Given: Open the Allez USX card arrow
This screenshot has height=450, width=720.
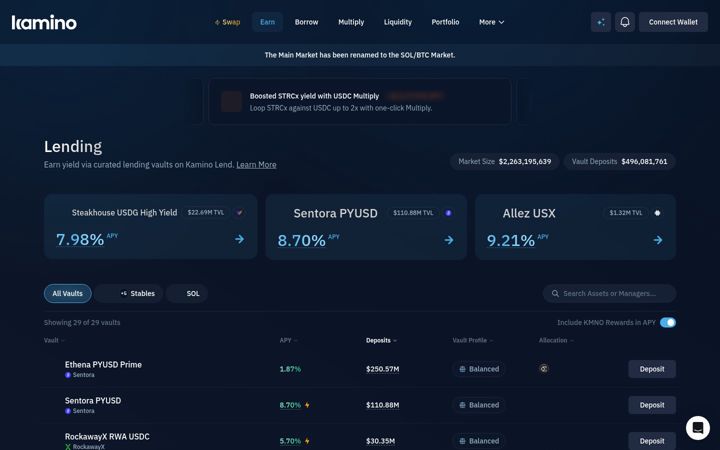Looking at the screenshot, I should [658, 240].
